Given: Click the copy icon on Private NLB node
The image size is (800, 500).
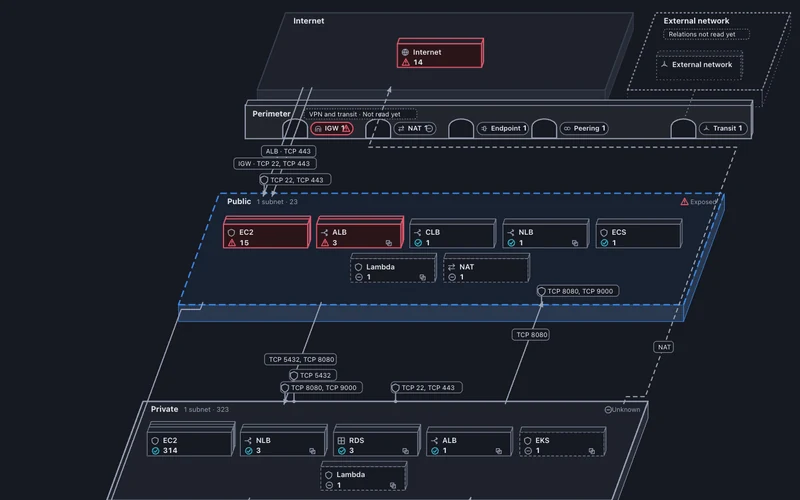Looking at the screenshot, I should [312, 451].
